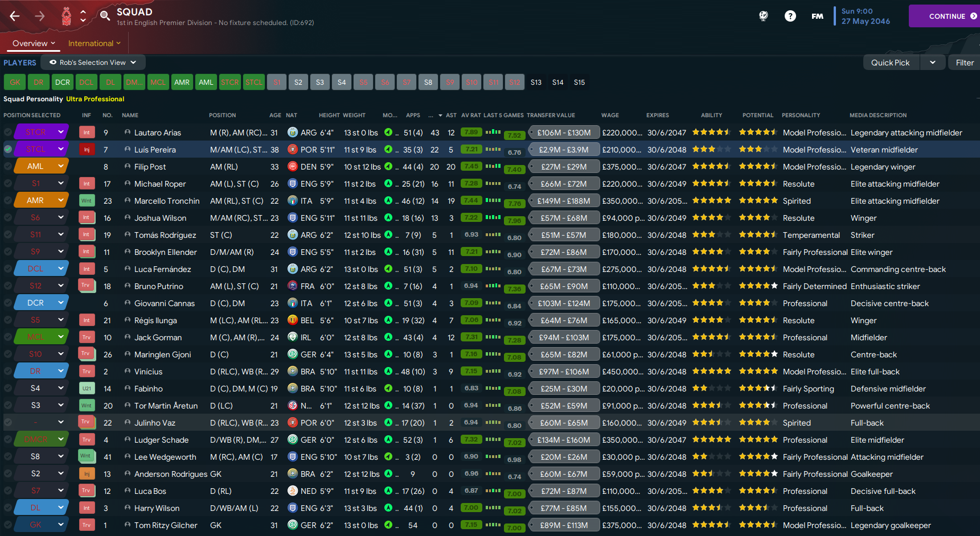Image resolution: width=980 pixels, height=536 pixels.
Task: Open the Quick Pick dropdown arrow
Action: (933, 63)
